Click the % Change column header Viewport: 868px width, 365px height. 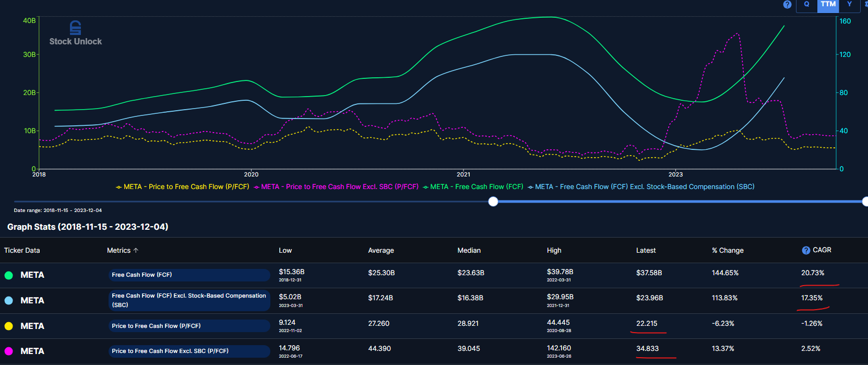click(x=728, y=251)
